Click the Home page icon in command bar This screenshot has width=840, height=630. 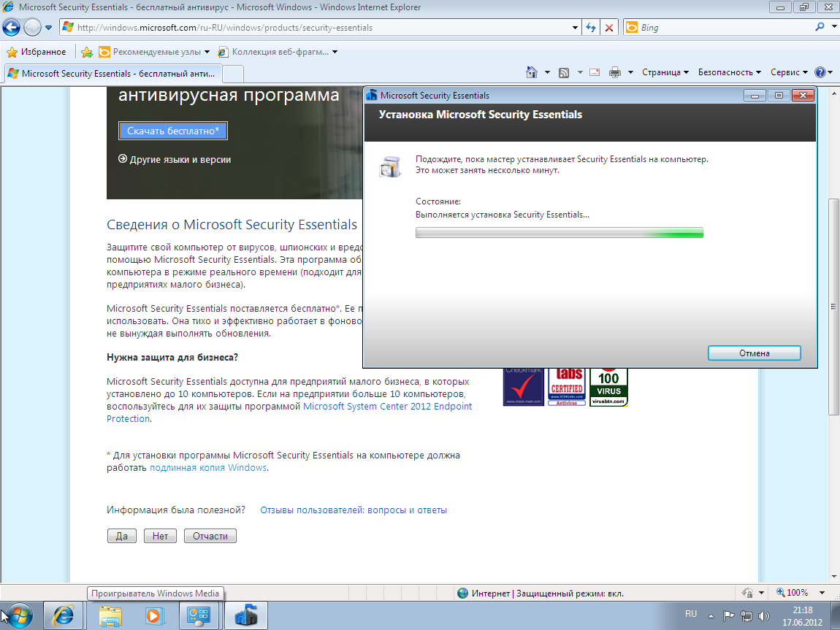[x=532, y=72]
